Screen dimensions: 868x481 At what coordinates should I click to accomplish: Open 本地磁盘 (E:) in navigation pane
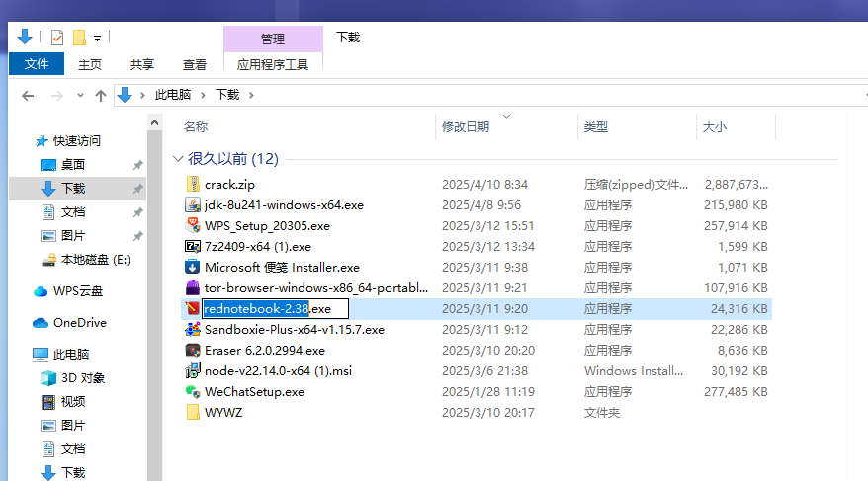pos(96,260)
